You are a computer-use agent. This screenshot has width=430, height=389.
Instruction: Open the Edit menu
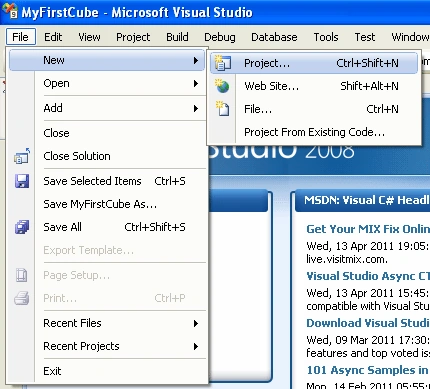coord(53,37)
